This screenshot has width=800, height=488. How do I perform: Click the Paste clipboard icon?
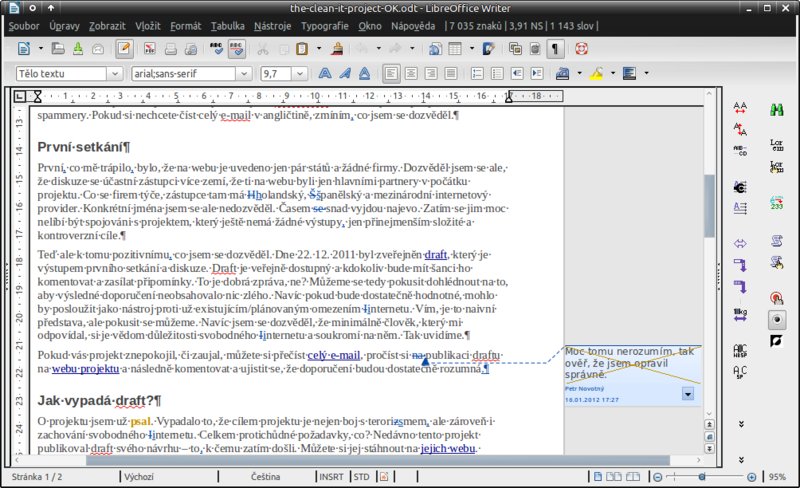302,49
